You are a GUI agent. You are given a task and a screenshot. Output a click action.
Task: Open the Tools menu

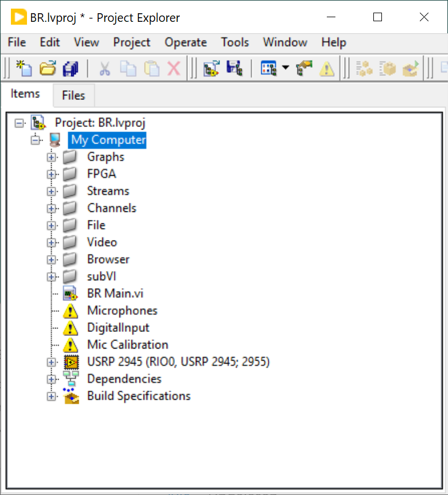235,42
